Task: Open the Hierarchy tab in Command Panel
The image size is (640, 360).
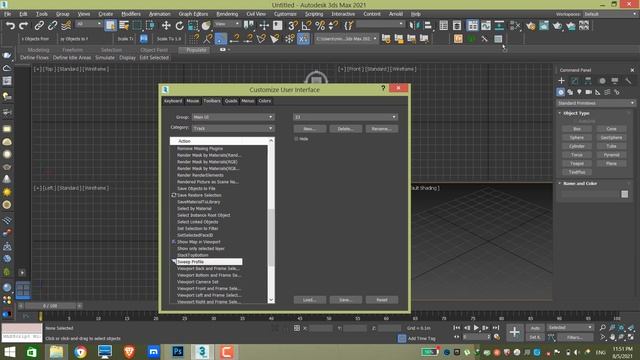Action: (x=588, y=81)
